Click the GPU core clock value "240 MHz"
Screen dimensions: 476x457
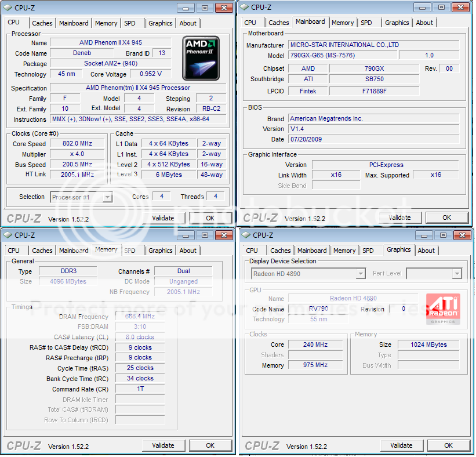[x=315, y=344]
